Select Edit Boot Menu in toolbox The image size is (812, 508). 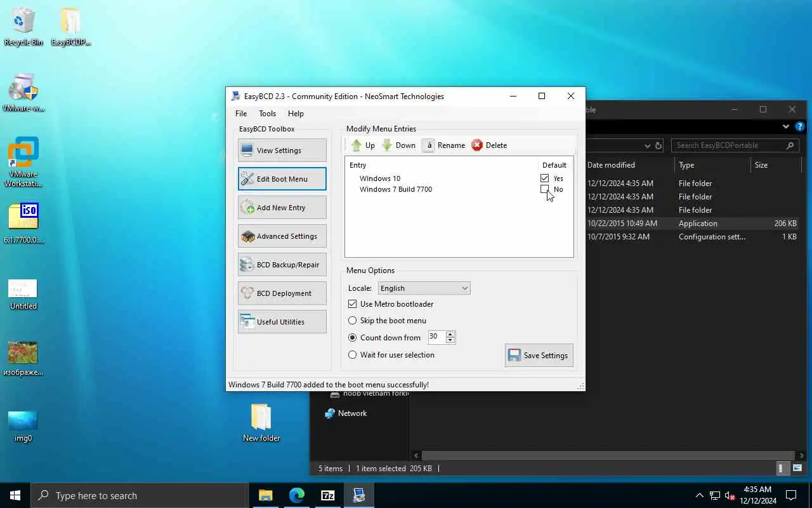tap(282, 179)
